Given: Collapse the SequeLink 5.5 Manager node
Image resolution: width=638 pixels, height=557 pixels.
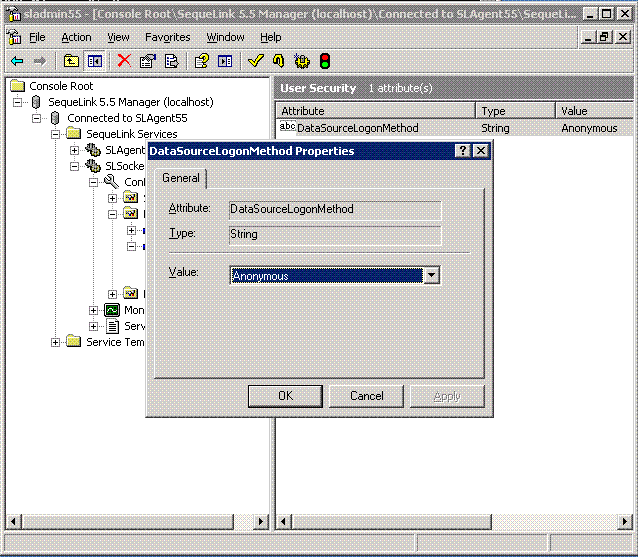Looking at the screenshot, I should tap(17, 102).
